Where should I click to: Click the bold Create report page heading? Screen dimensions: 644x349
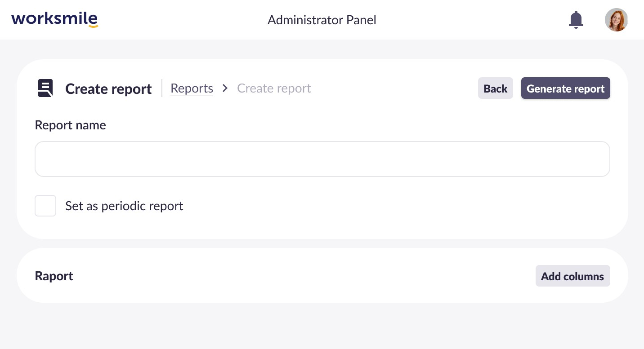108,89
